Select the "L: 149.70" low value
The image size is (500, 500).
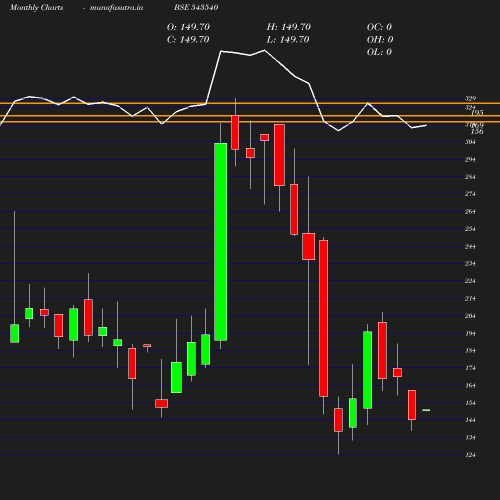pos(288,39)
